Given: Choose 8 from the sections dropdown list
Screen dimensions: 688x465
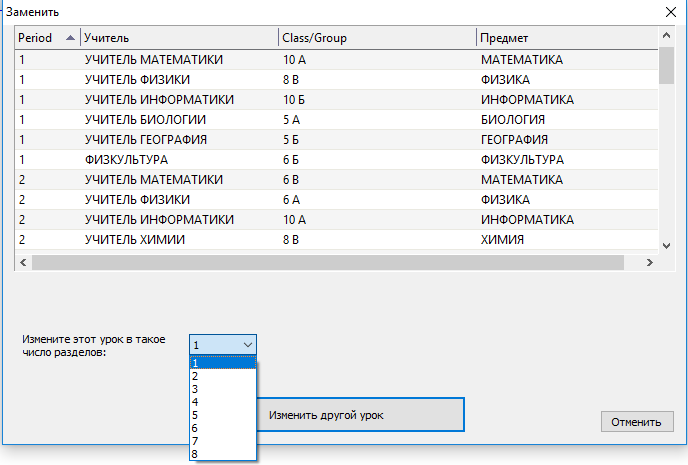Looking at the screenshot, I should pos(222,454).
